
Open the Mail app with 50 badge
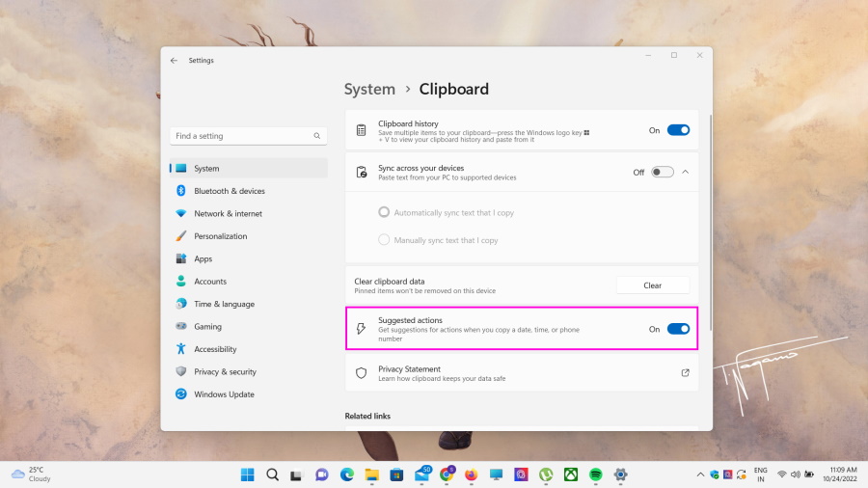click(422, 474)
